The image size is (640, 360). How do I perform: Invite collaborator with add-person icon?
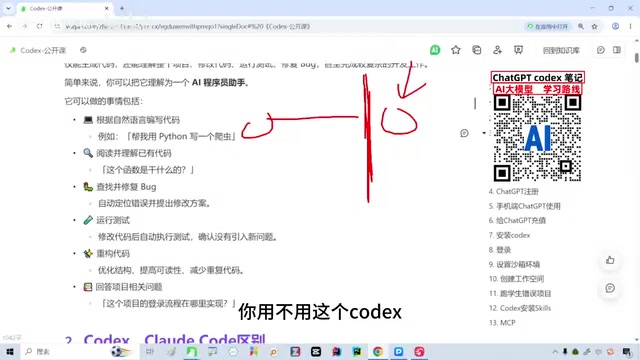(497, 50)
